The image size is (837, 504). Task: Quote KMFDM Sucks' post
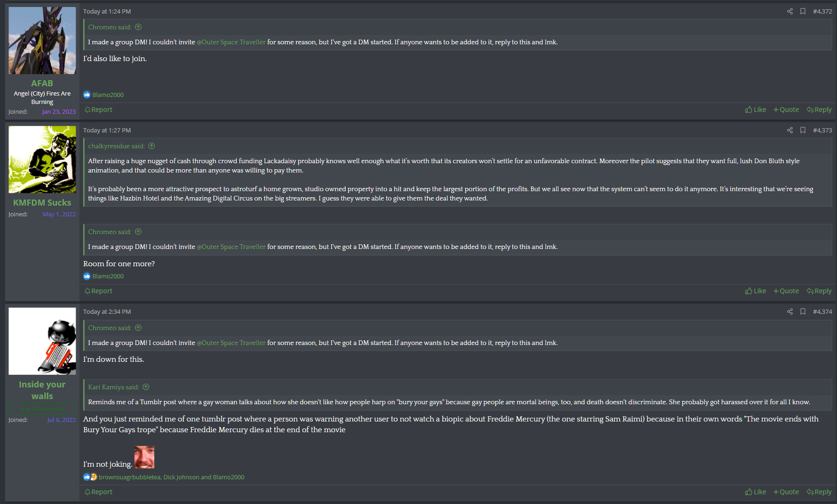[786, 291]
